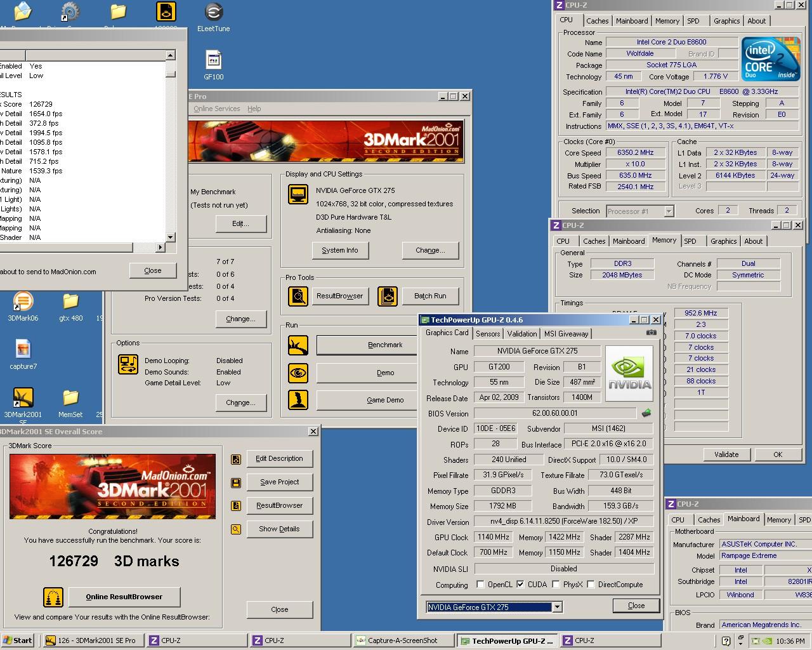The image size is (812, 650).
Task: Click Change... under Display and CPU Settings
Action: [x=430, y=250]
